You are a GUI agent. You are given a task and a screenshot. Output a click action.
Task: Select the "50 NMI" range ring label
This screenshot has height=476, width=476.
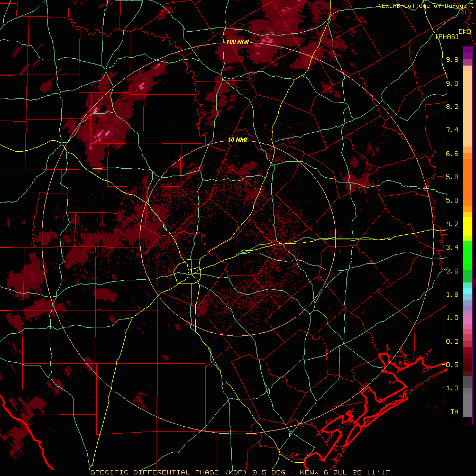tap(237, 140)
